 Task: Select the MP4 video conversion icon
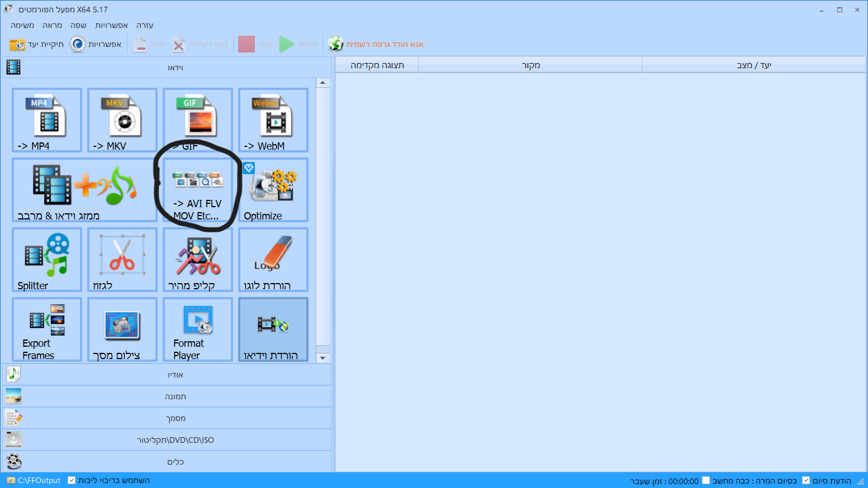47,119
